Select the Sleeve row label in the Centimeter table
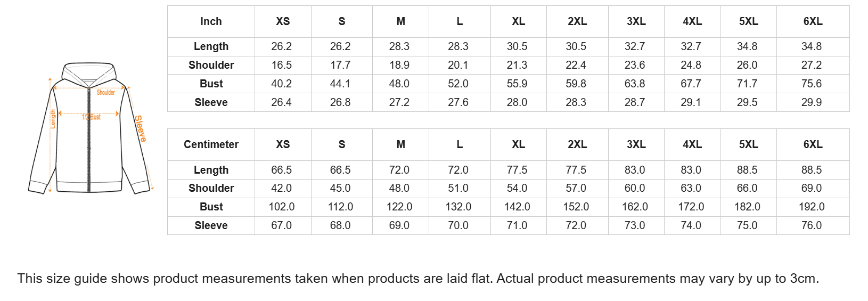 [211, 225]
